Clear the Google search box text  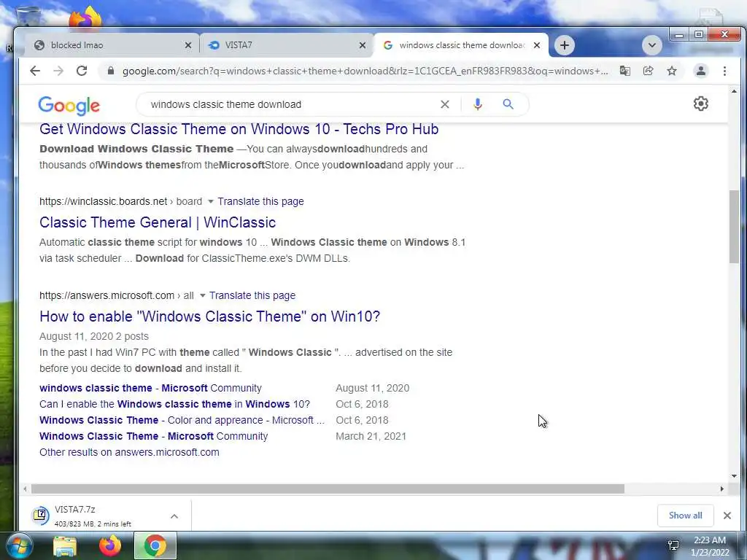[444, 104]
